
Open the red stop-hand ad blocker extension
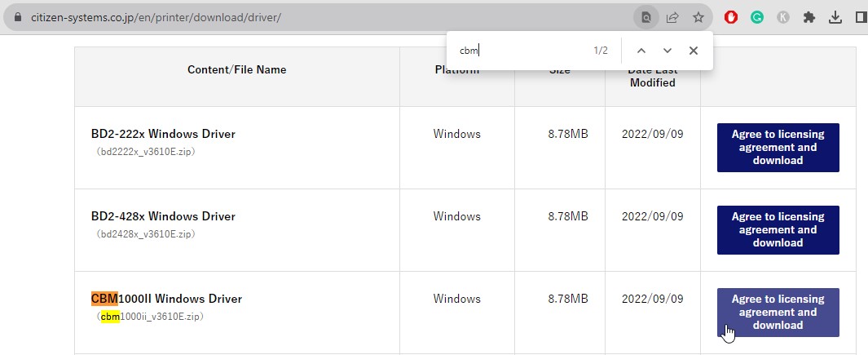click(x=731, y=17)
